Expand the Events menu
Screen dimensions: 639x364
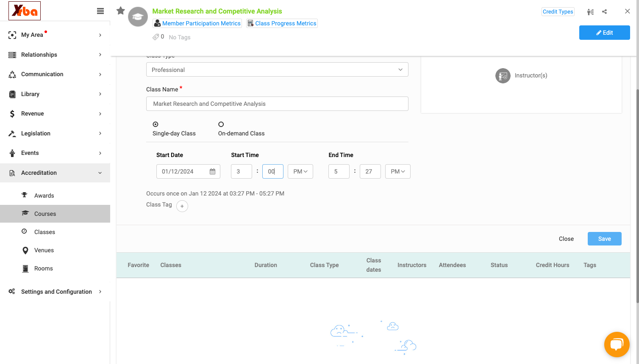(x=55, y=153)
